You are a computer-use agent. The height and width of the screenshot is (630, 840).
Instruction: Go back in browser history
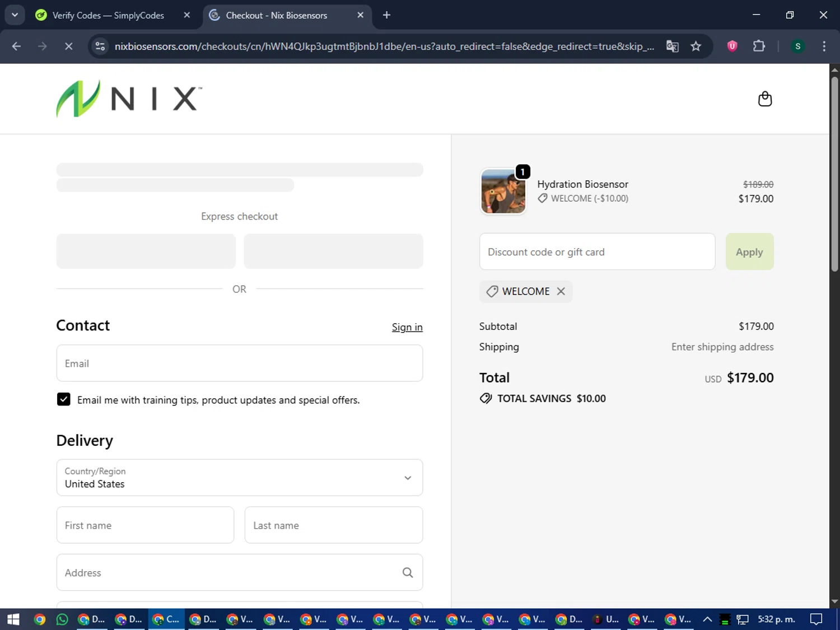pos(16,46)
